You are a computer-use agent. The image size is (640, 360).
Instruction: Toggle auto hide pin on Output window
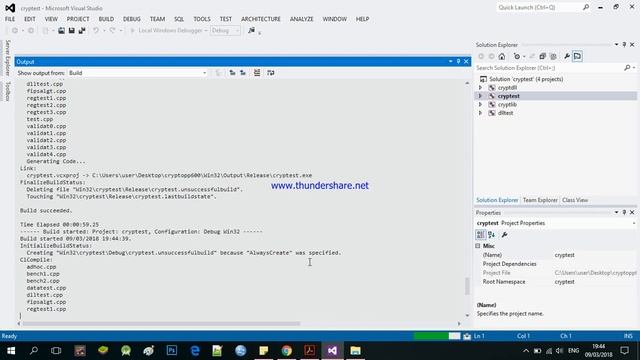point(458,62)
